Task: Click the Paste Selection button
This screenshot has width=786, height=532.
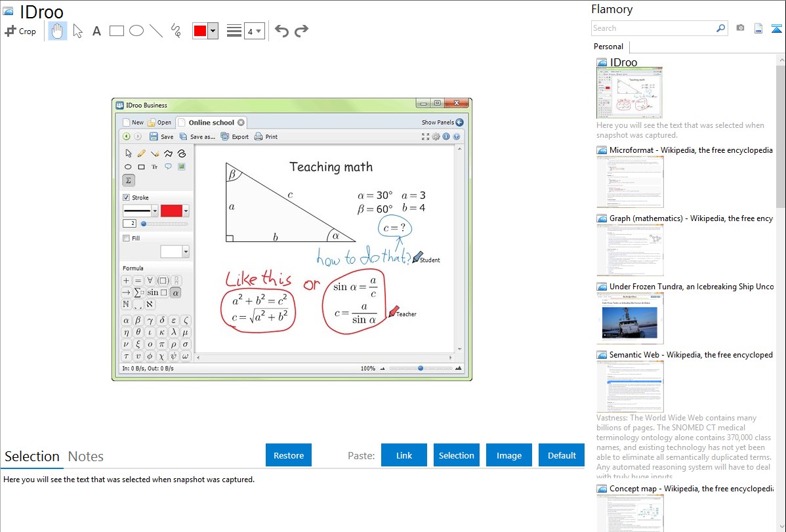Action: tap(456, 455)
